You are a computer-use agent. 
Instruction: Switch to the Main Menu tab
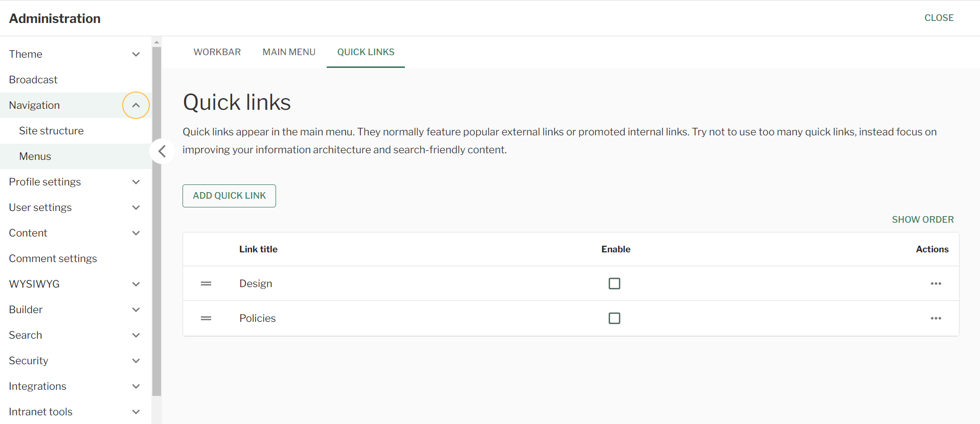click(289, 52)
